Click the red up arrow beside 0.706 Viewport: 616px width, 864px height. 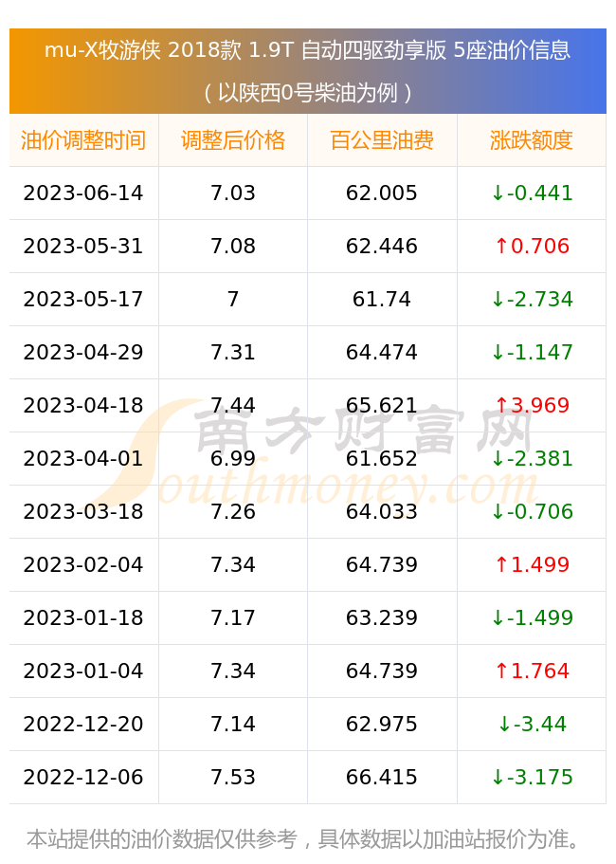click(x=501, y=247)
